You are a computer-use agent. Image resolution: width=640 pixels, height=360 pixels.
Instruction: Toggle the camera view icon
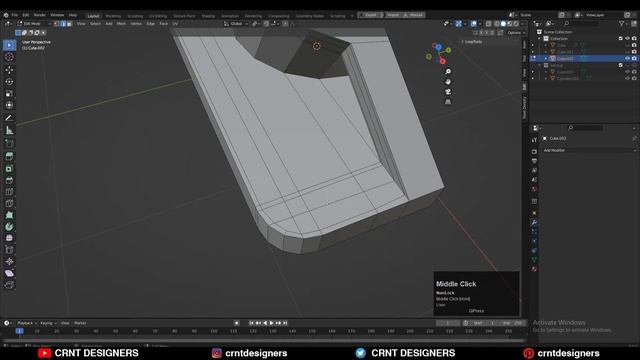click(x=448, y=92)
